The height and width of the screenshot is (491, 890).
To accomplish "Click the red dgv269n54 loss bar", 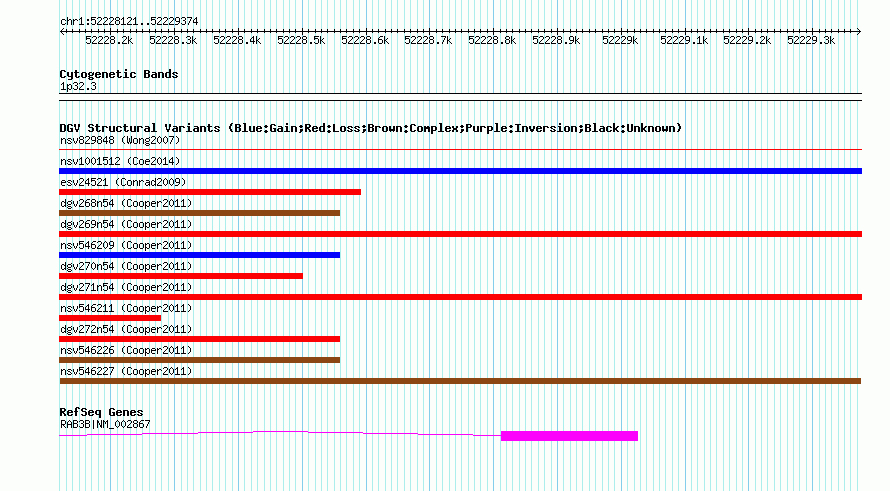I will 460,234.
